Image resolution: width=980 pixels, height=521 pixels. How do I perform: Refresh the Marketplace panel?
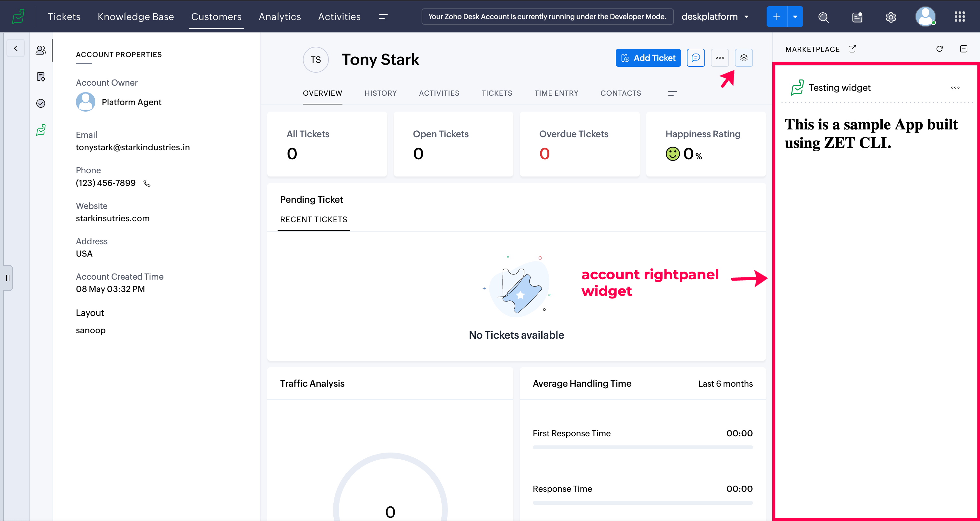[940, 49]
